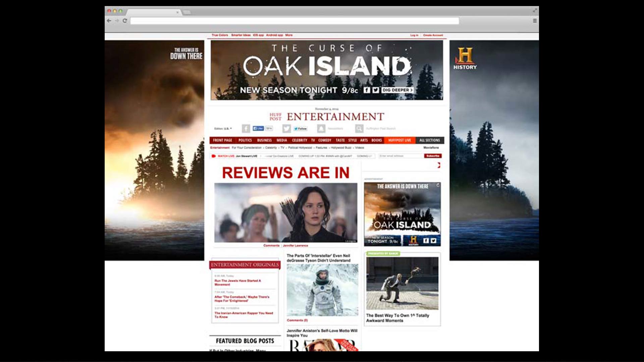Open the COMEDY section
Image resolution: width=644 pixels, height=362 pixels.
325,140
